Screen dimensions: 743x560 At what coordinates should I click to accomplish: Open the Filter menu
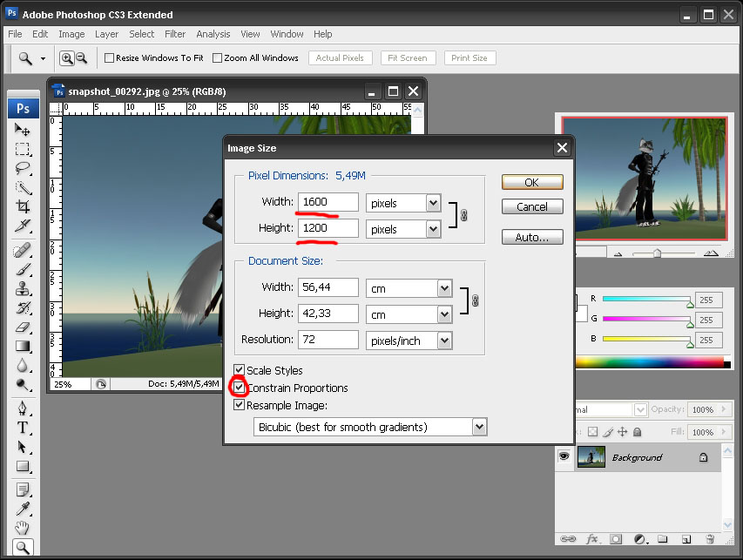point(175,34)
